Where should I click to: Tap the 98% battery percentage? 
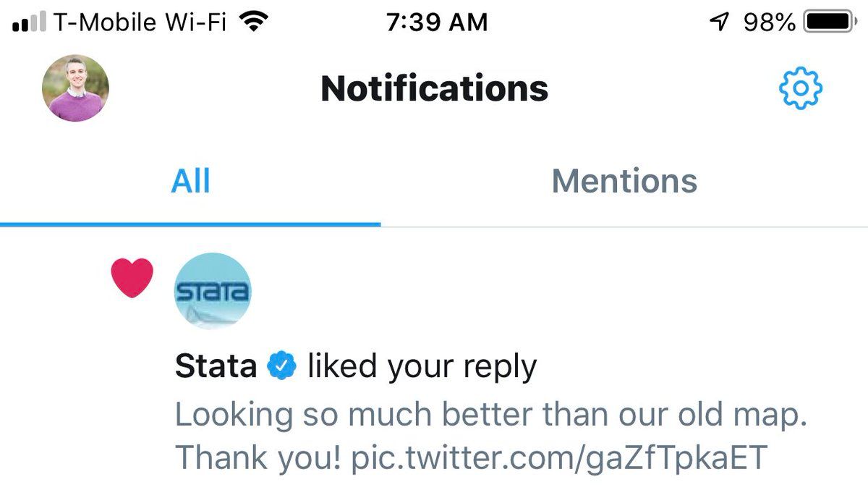tap(769, 22)
